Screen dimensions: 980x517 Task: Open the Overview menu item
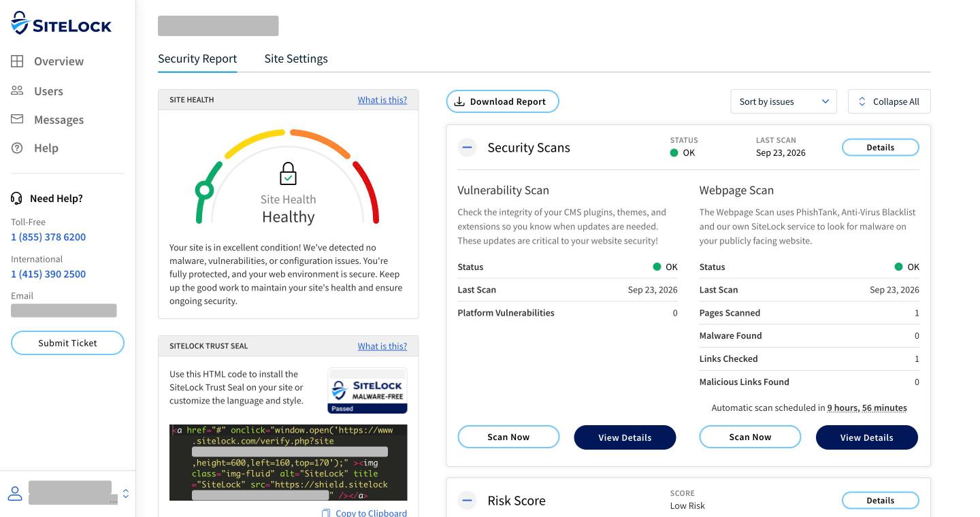pos(59,61)
